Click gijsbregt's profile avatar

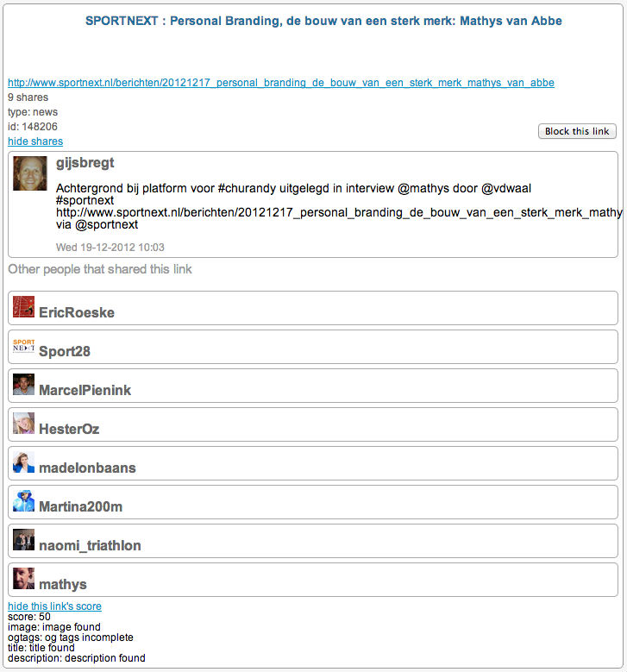point(29,173)
